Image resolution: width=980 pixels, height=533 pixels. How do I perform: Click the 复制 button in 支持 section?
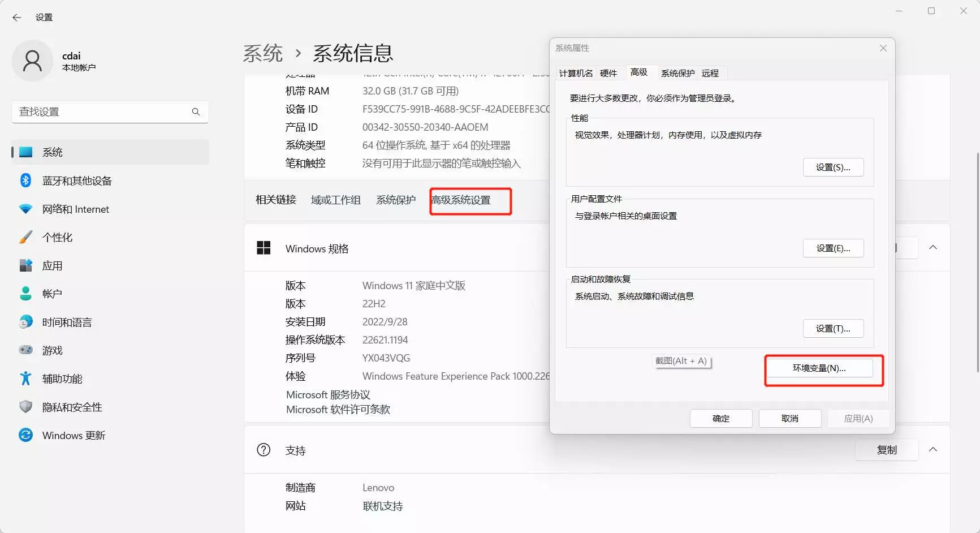[887, 450]
